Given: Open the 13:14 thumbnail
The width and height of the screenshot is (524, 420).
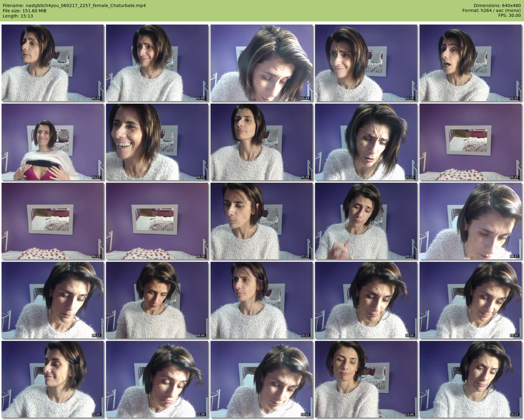Looking at the screenshot, I should [x=261, y=379].
